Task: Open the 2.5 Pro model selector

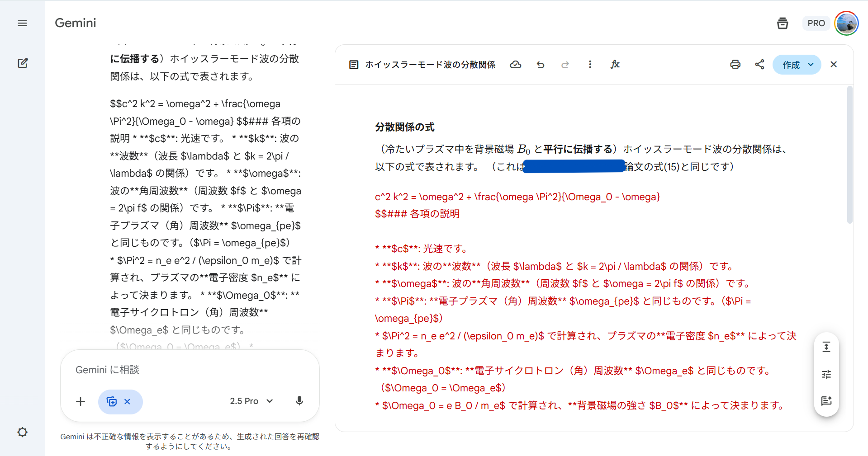Action: pos(251,401)
